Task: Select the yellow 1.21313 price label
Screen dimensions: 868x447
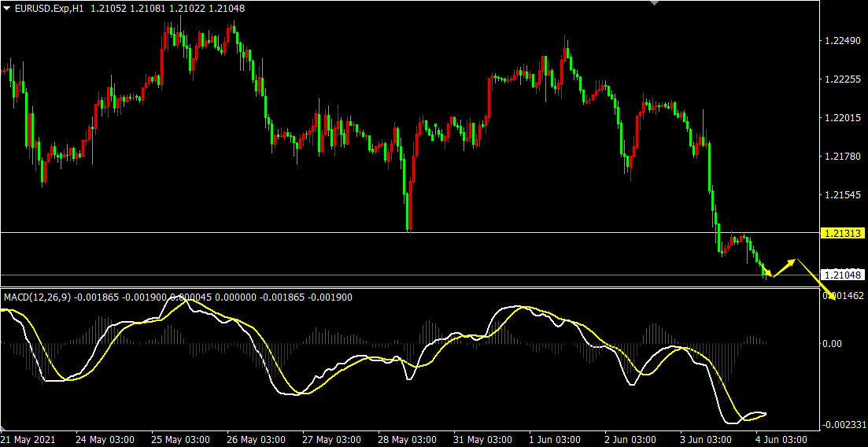Action: click(842, 233)
